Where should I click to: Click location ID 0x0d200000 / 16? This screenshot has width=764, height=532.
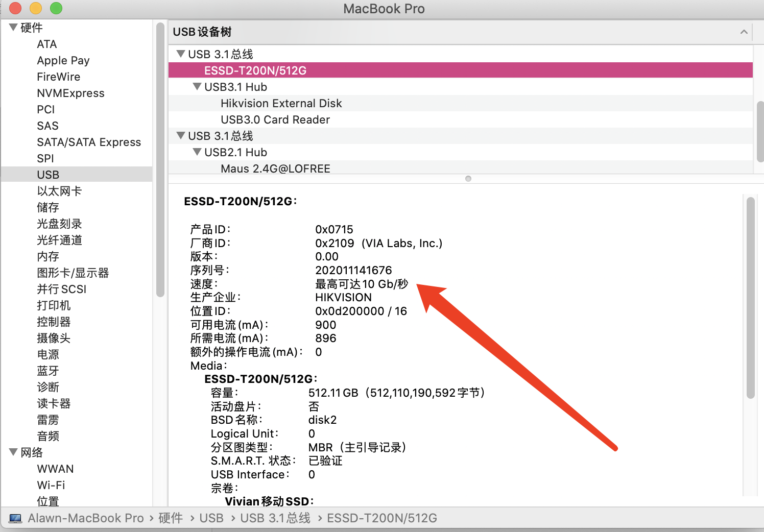click(361, 311)
